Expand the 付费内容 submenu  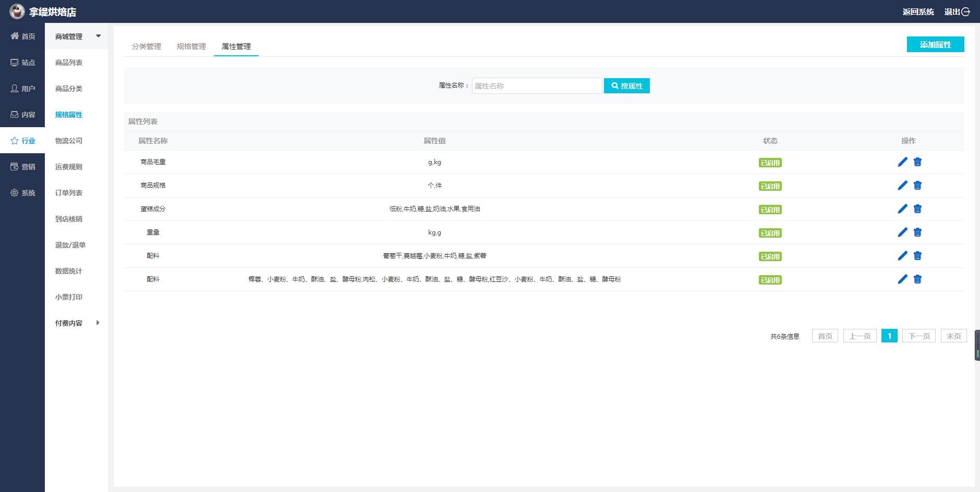coord(98,323)
